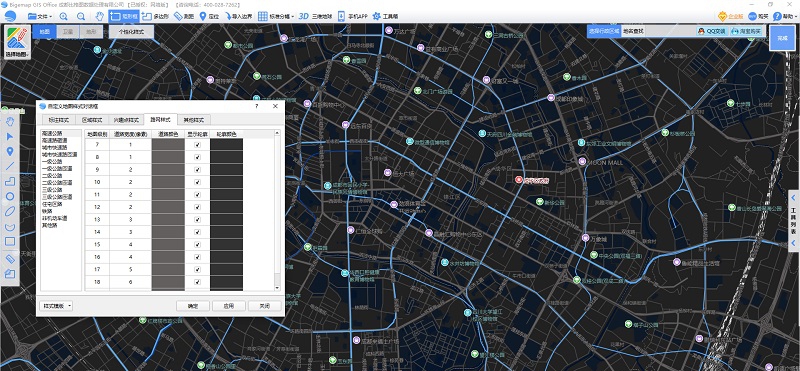This screenshot has height=371, width=800.
Task: Select the ellipse drawing tool in the left sidebar
Action: pos(10,211)
